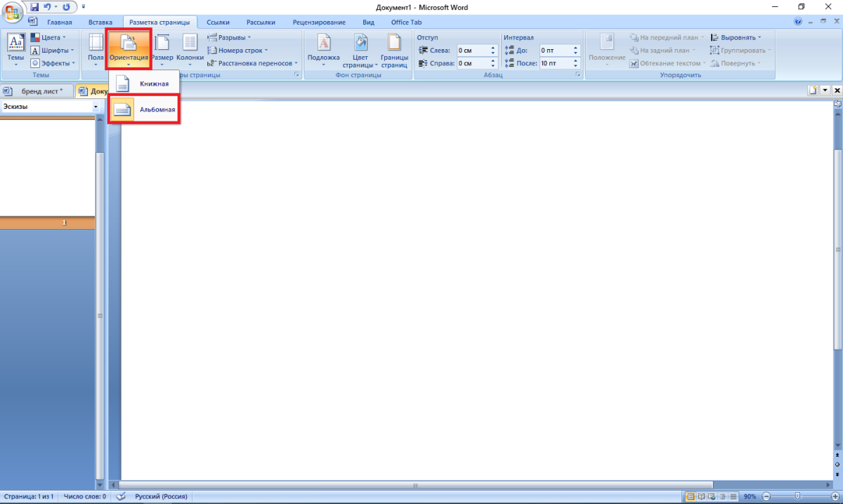The width and height of the screenshot is (843, 504).
Task: Launch the Paragraph (Абзац) dialog from group corner
Action: [577, 74]
